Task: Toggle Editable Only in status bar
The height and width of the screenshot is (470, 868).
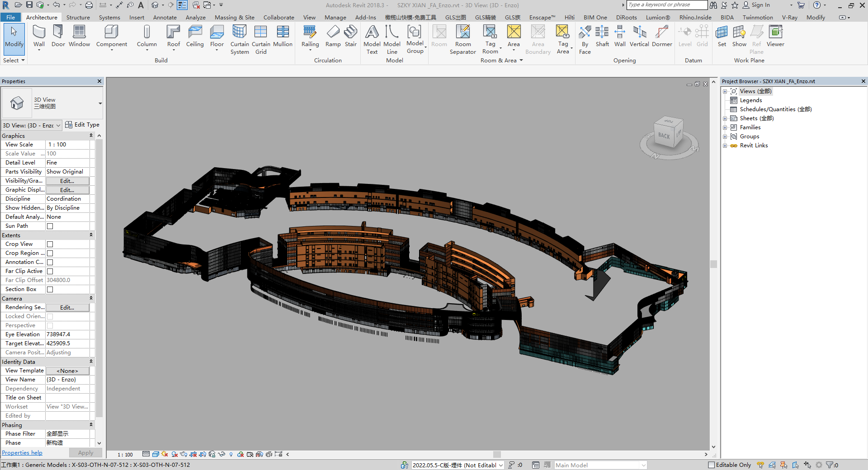Action: pos(711,465)
